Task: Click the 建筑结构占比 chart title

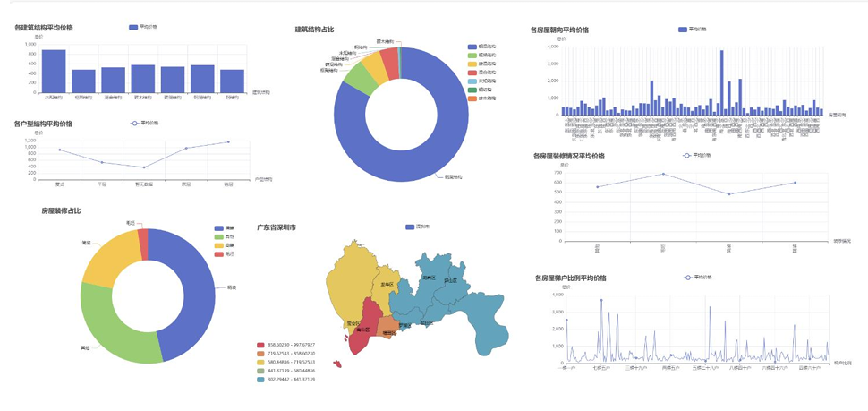Action: tap(314, 30)
